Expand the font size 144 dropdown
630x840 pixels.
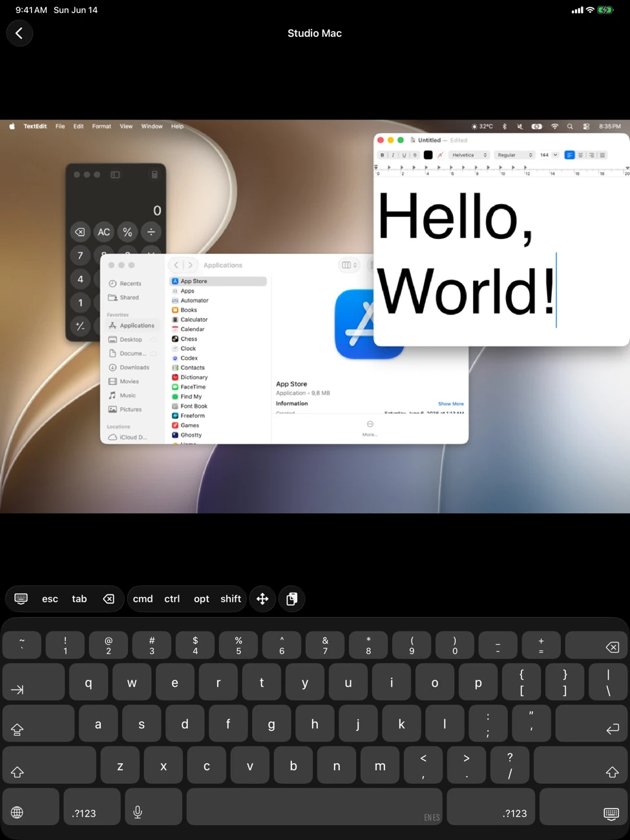(555, 155)
